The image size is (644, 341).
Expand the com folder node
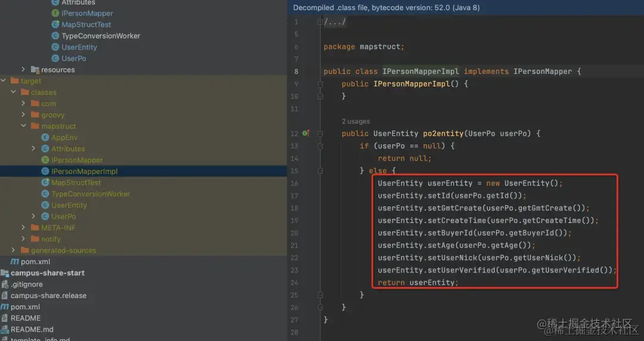coord(23,104)
